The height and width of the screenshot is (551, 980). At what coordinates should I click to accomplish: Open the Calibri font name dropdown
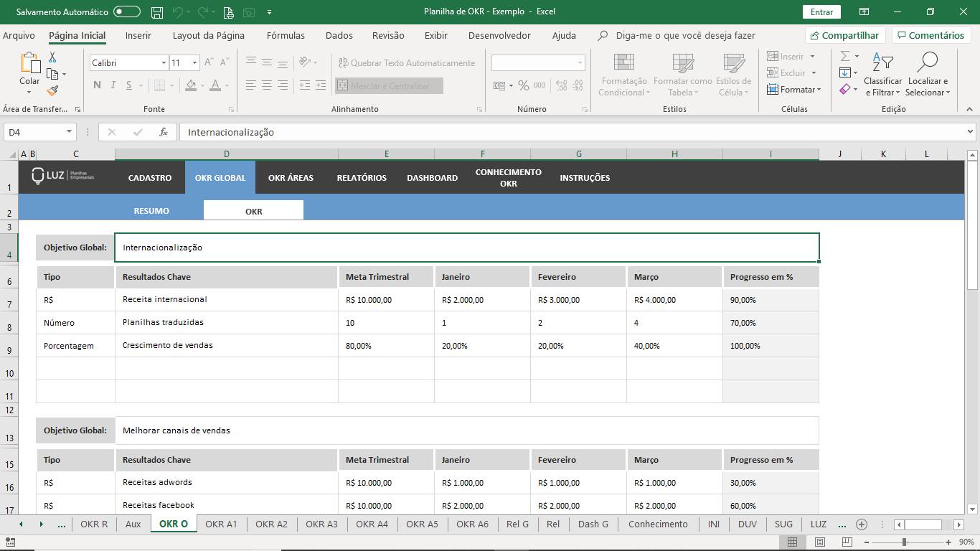click(x=164, y=63)
